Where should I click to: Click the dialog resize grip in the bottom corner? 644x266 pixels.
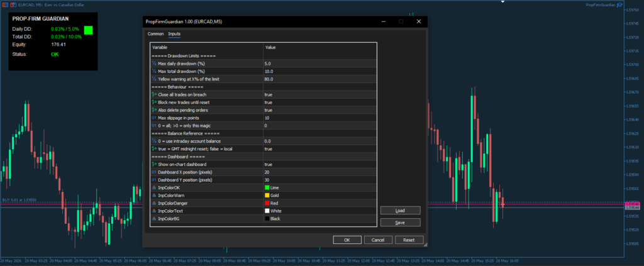coord(425,245)
